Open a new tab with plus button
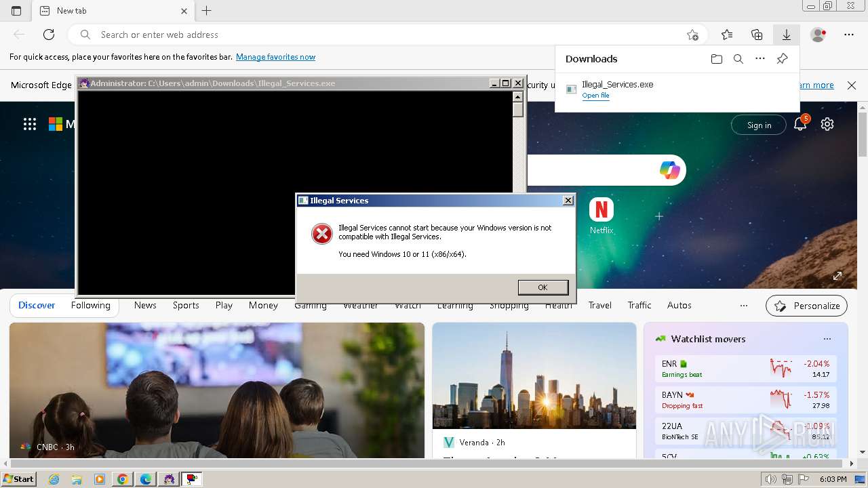Image resolution: width=868 pixels, height=488 pixels. click(x=207, y=11)
